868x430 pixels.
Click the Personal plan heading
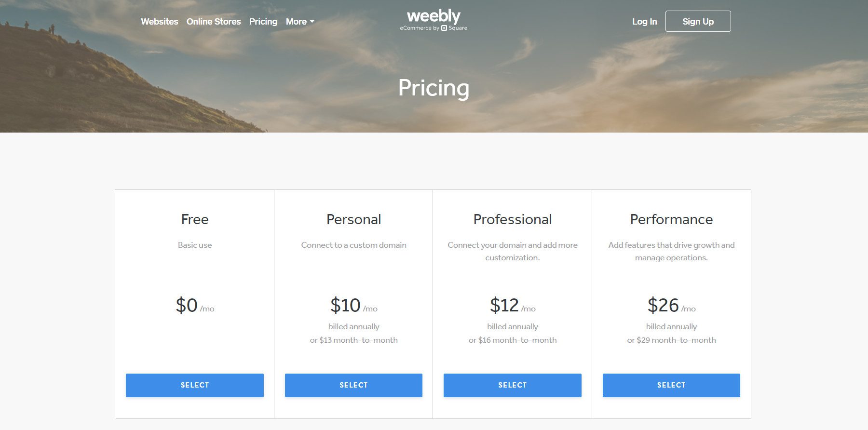(353, 219)
